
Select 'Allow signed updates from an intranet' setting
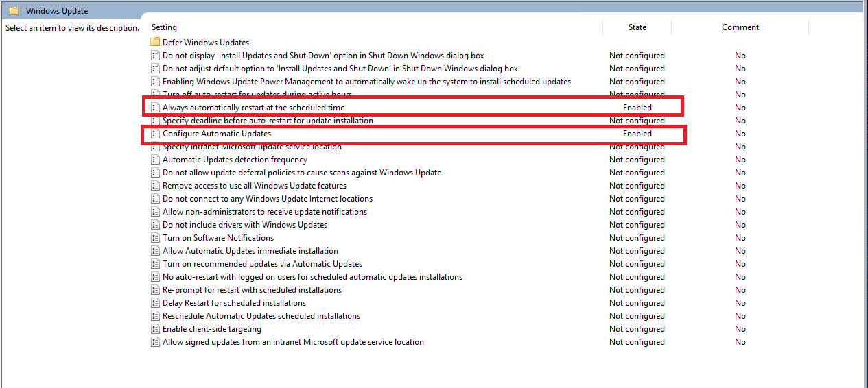click(x=293, y=342)
